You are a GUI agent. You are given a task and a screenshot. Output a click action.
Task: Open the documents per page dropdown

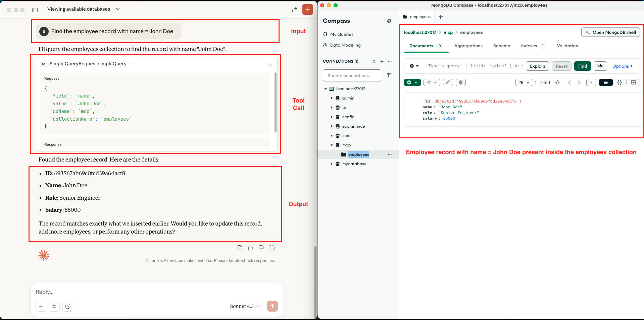click(x=524, y=82)
